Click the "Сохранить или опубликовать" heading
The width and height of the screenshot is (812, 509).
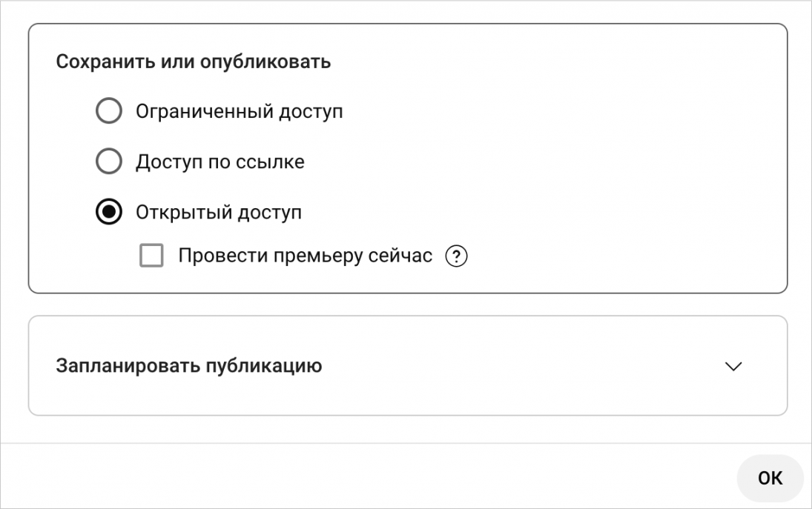click(x=194, y=61)
